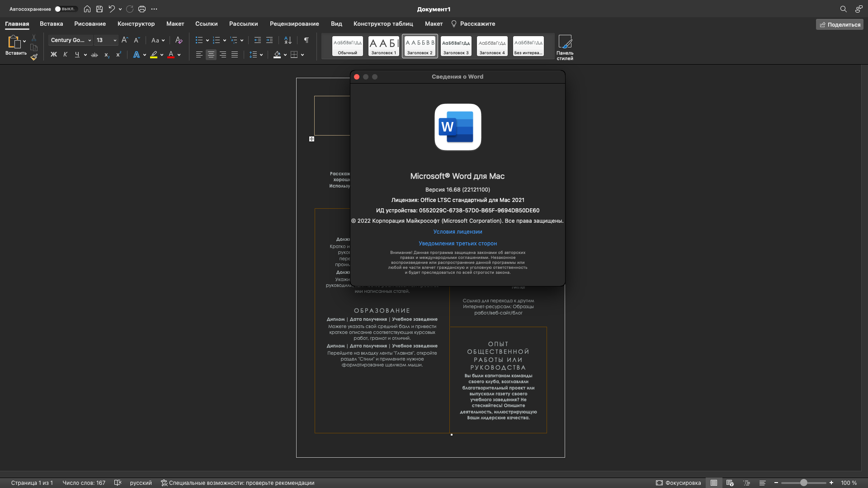Click the Поделиться share button

coord(840,24)
